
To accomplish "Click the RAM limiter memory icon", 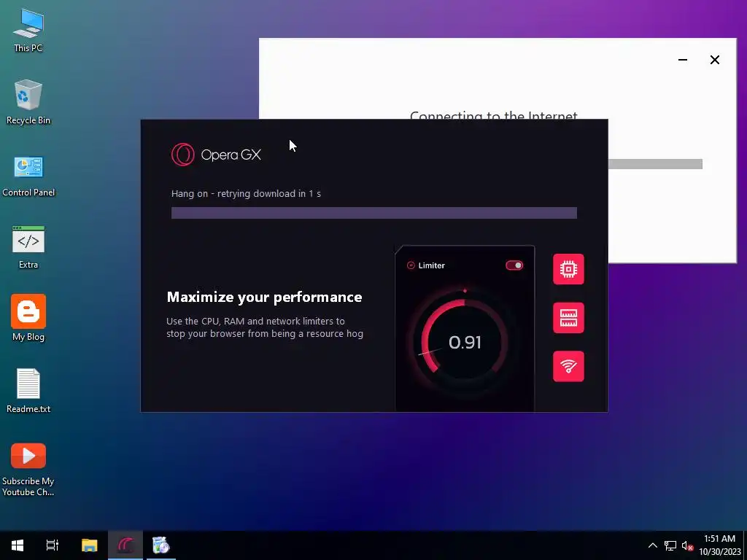I will [x=568, y=318].
